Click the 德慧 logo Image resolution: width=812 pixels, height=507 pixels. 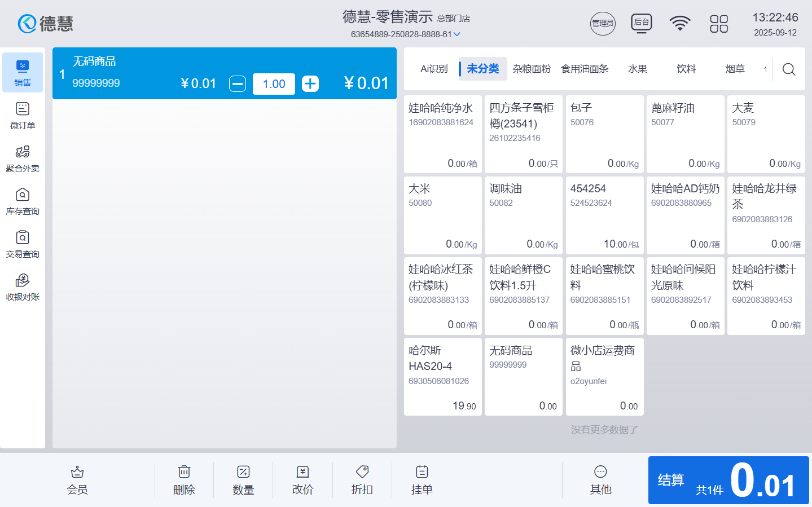46,24
